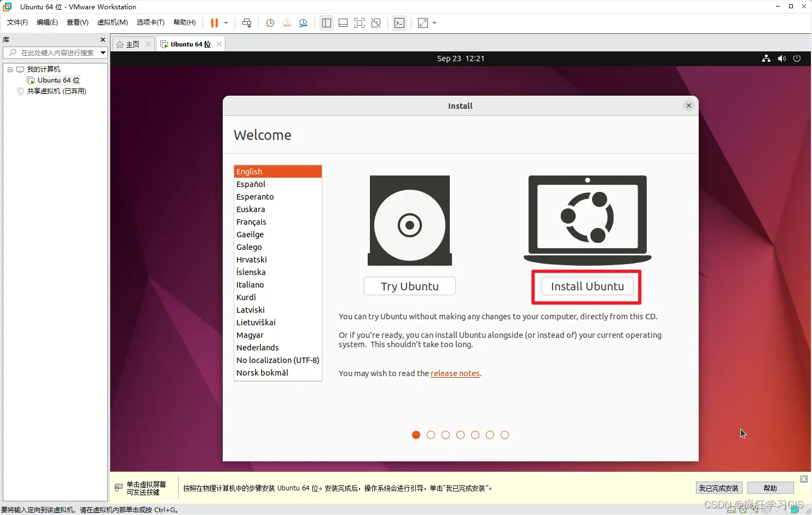The height and width of the screenshot is (515, 812).
Task: Toggle Unity mode in the toolbar
Action: click(376, 23)
